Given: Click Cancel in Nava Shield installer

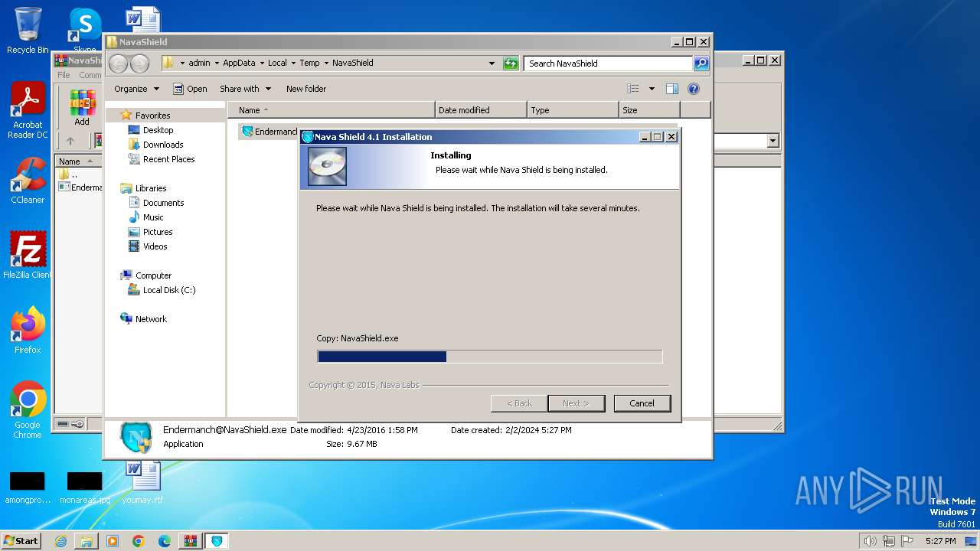Looking at the screenshot, I should (642, 403).
